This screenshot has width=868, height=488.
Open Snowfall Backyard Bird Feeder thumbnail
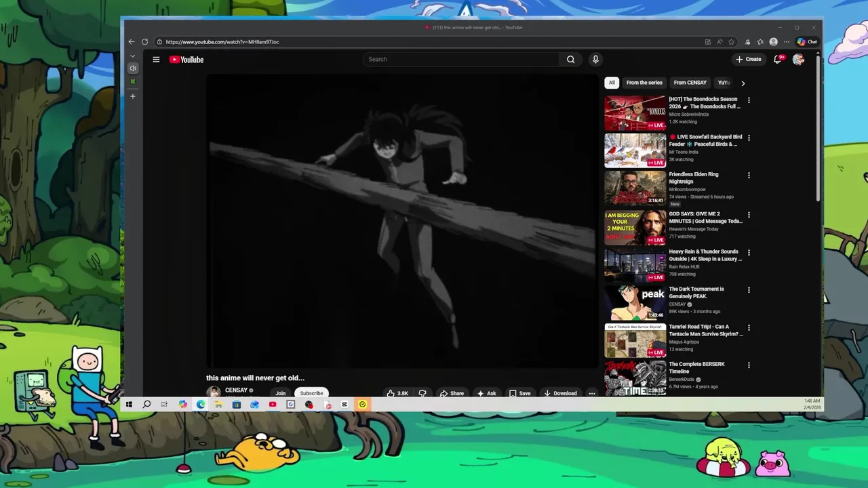point(635,150)
